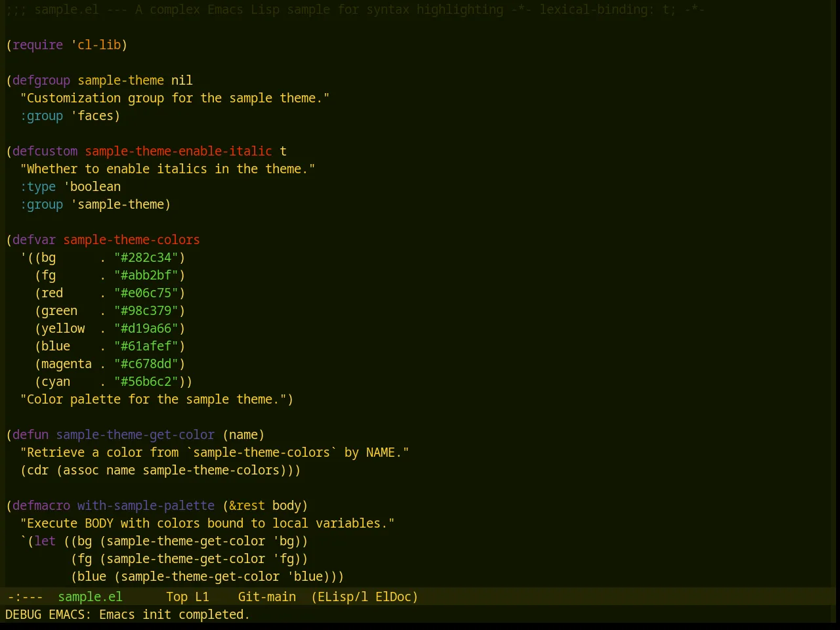Click the 'let' keyword in the macro body
This screenshot has height=630, width=840.
click(x=45, y=541)
